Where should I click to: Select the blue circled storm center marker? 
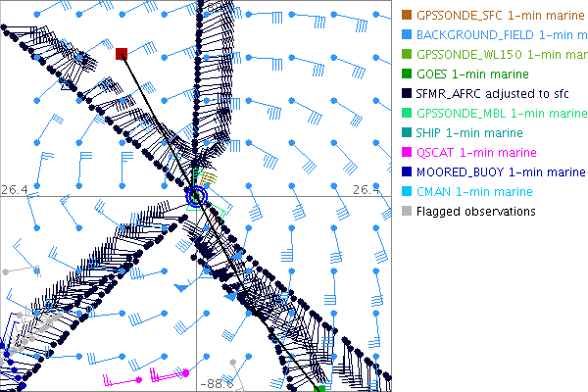pyautogui.click(x=197, y=196)
